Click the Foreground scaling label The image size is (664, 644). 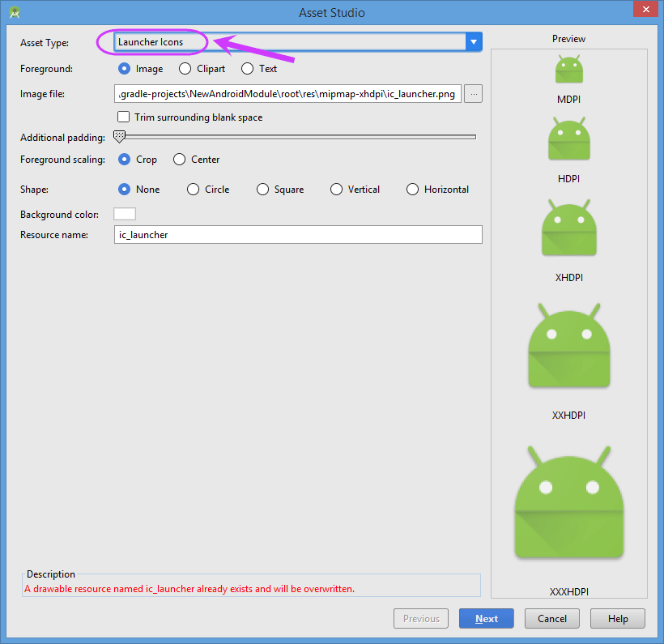tap(62, 160)
